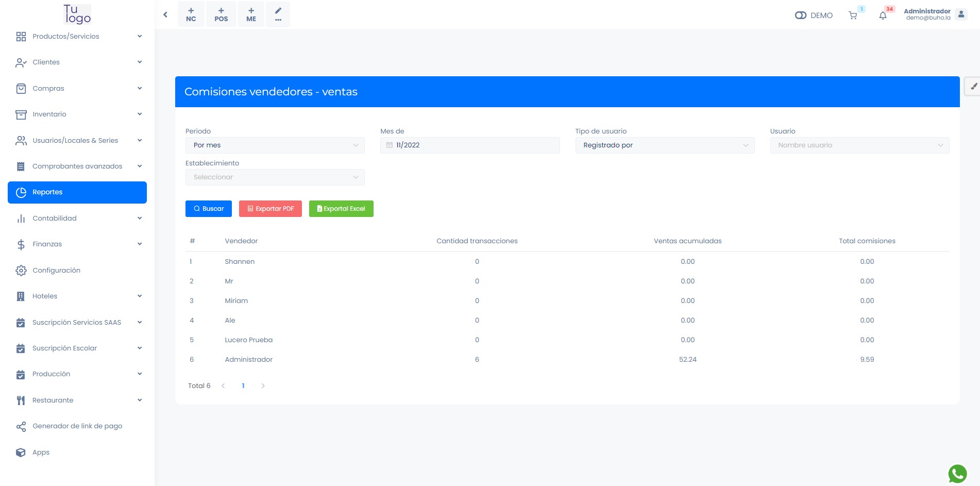Click the Buscar button
This screenshot has height=486, width=980.
(209, 209)
